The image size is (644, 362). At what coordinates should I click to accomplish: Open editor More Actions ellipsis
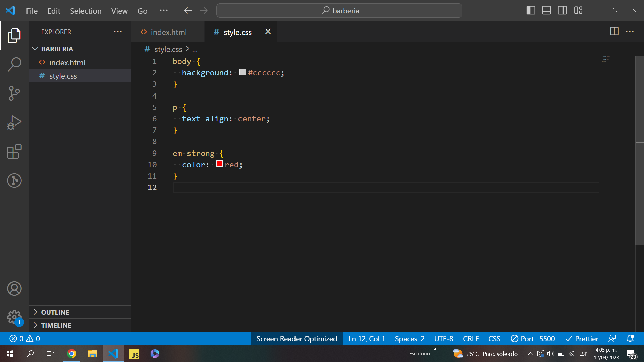[x=630, y=32]
